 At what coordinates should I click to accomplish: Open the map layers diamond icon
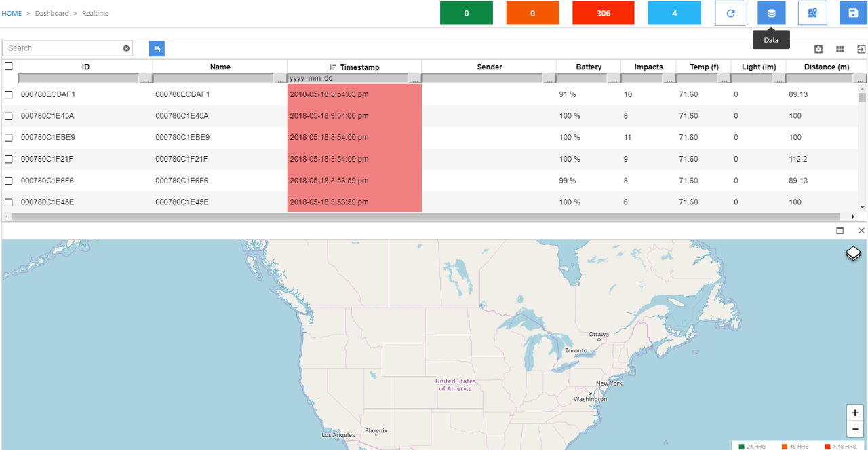tap(853, 253)
